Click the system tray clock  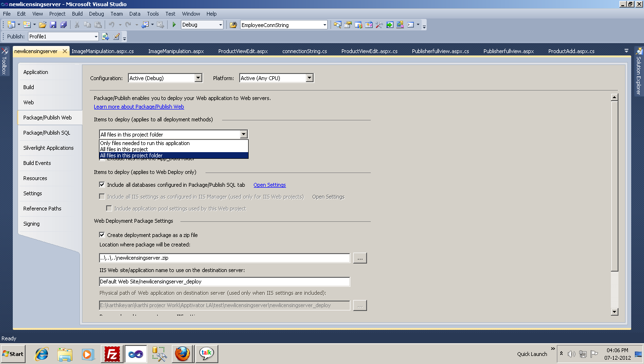click(x=617, y=354)
